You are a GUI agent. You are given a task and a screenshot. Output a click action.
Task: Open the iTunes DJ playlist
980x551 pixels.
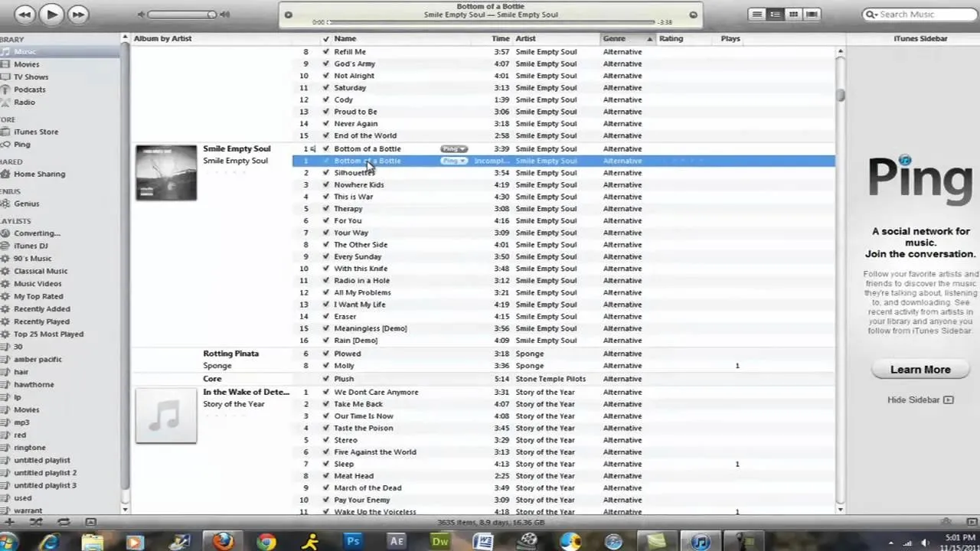pyautogui.click(x=31, y=246)
